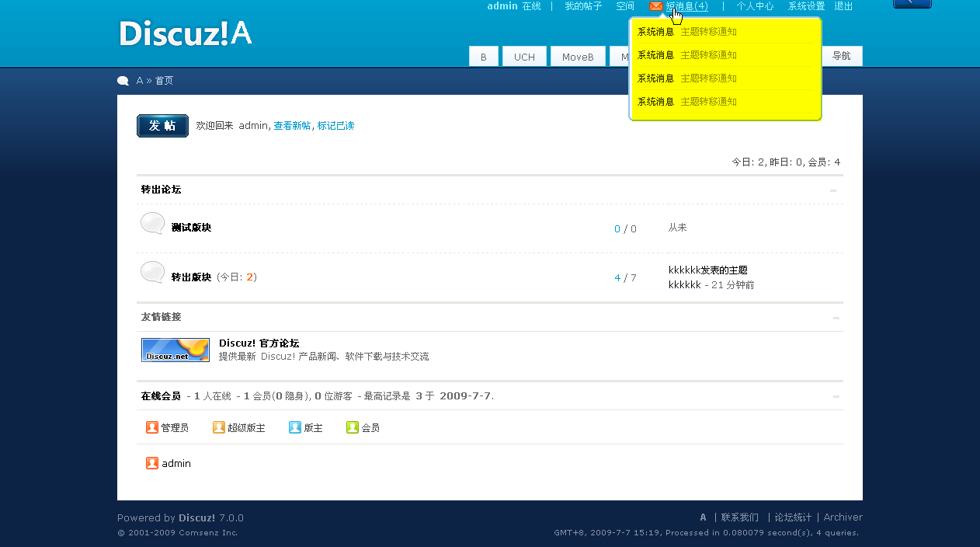Viewport: 980px width, 547px height.
Task: Collapse the 在线会员 section
Action: pyautogui.click(x=836, y=396)
